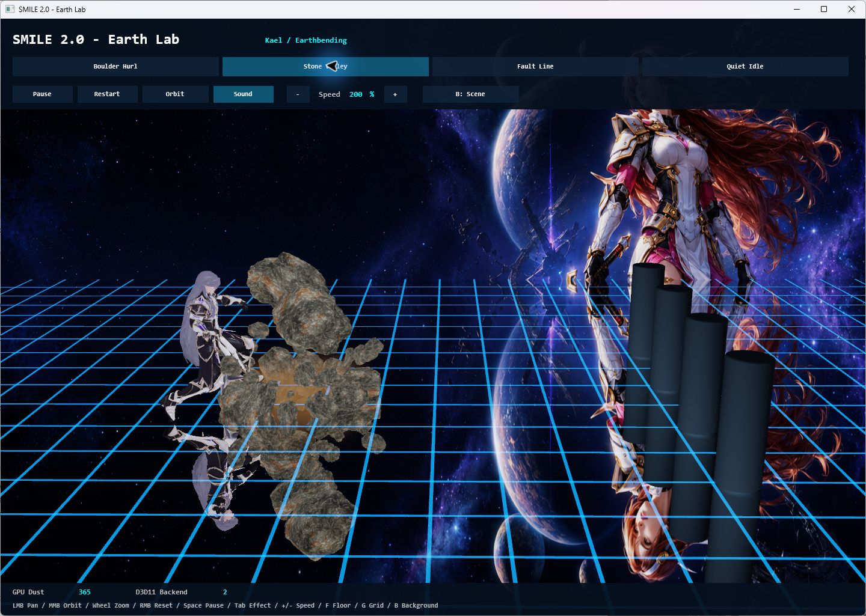The height and width of the screenshot is (616, 866).
Task: Click the SMILE app icon in title bar
Action: [10, 9]
